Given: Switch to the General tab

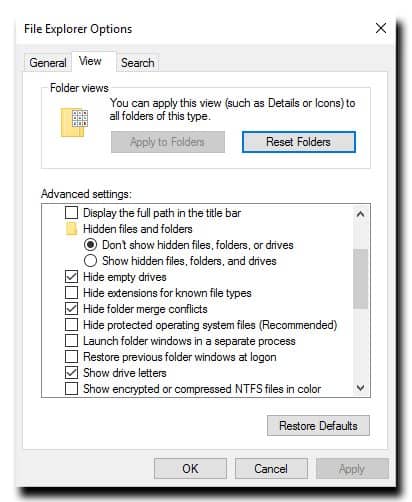Looking at the screenshot, I should (47, 63).
